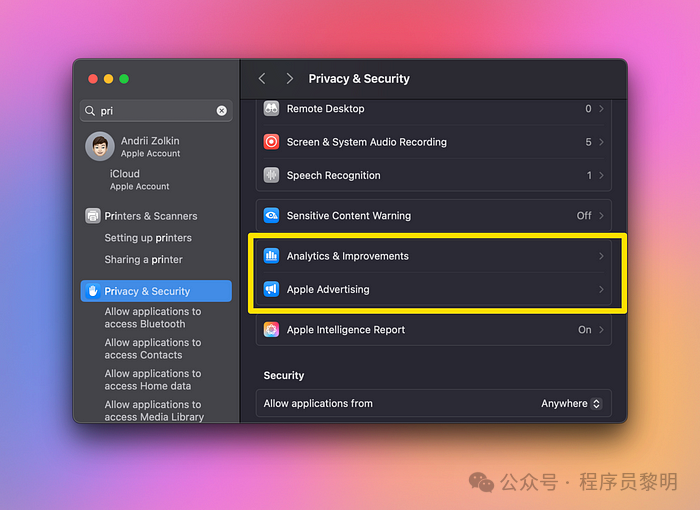Viewport: 700px width, 510px height.
Task: Click the Analytics & Improvements label
Action: coord(347,256)
